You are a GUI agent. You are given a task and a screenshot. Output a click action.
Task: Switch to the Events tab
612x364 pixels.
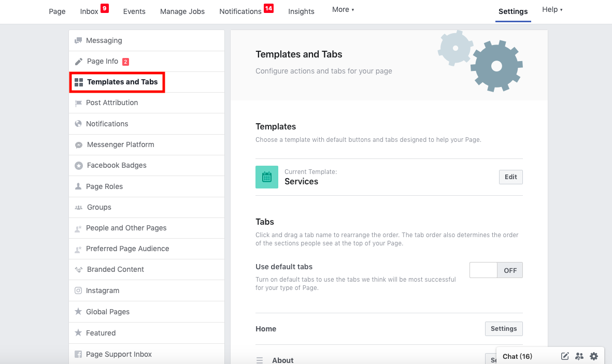tap(134, 11)
